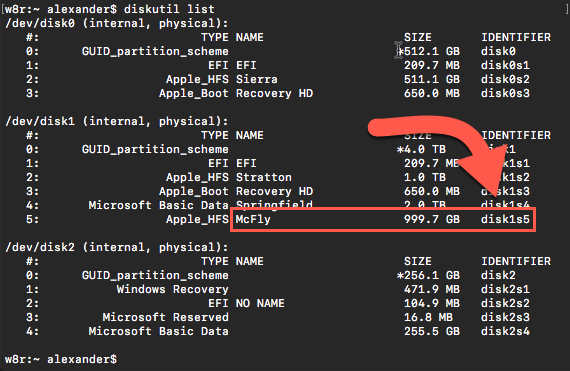570x371 pixels.
Task: Click the empty 'w8r:~ alexander$' prompt at bottom
Action: 61,359
